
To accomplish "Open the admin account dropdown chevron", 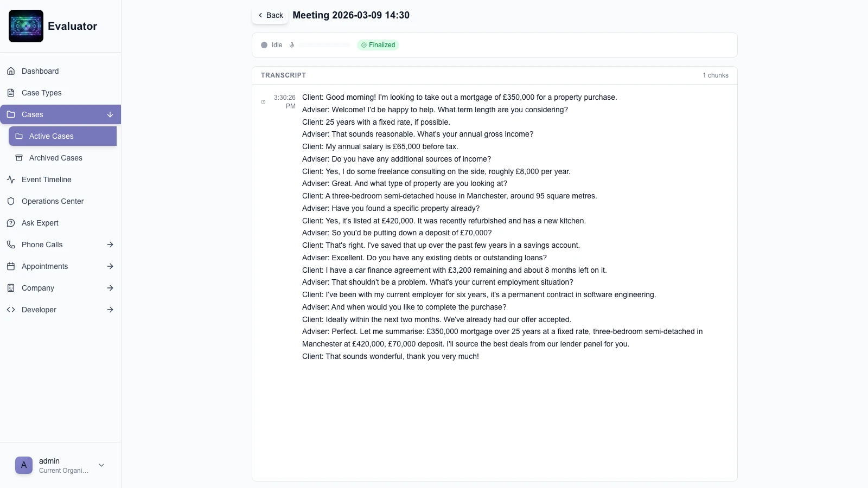I will point(101,465).
